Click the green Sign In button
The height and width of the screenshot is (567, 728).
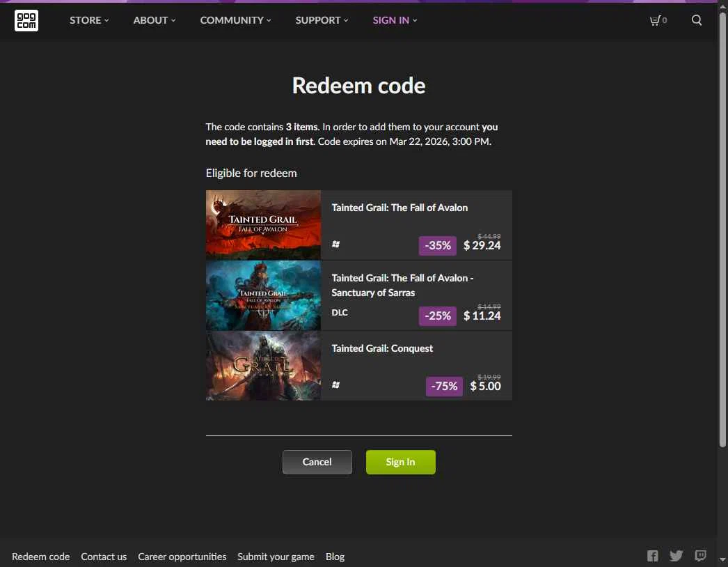(x=401, y=462)
